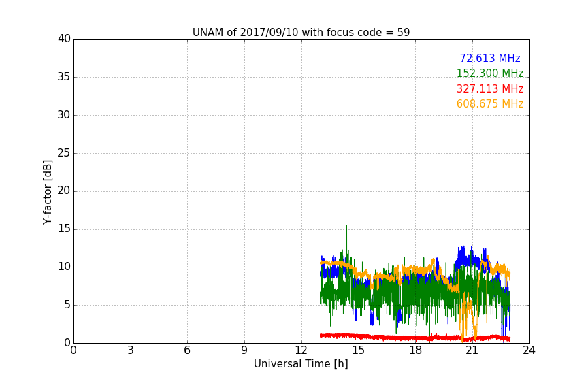Click the x-axis tick label '21'
The width and height of the screenshot is (588, 392).
pyautogui.click(x=472, y=350)
